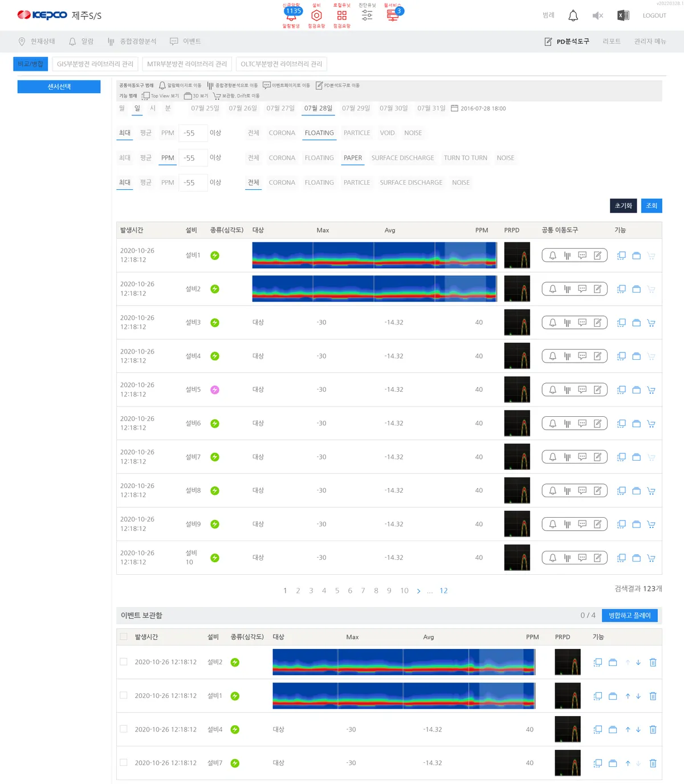Click the LOGOUT link
Screen dimensions: 684x784
pyautogui.click(x=654, y=16)
